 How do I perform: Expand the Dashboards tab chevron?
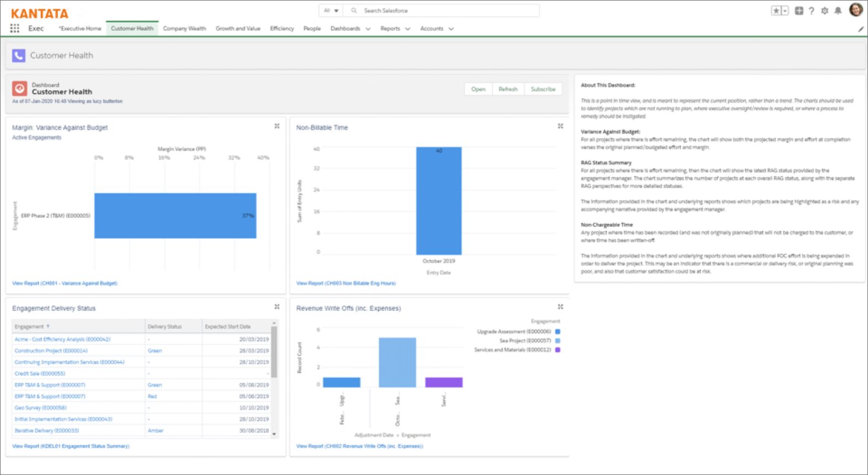click(x=368, y=29)
